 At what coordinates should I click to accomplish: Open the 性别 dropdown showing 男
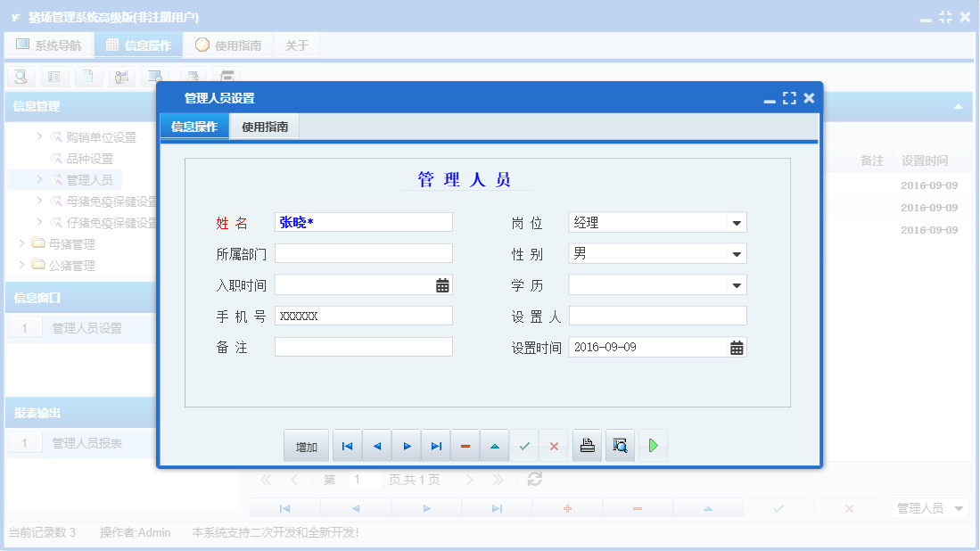pyautogui.click(x=738, y=252)
